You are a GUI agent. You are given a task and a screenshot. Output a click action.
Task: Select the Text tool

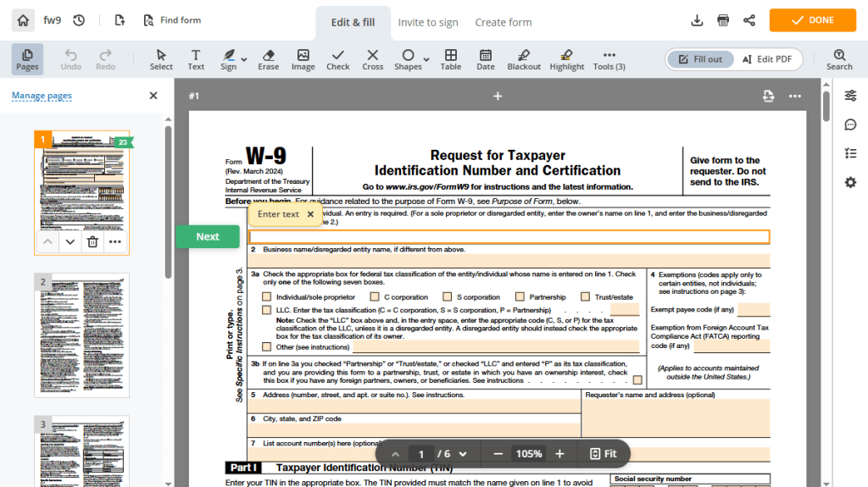click(196, 59)
